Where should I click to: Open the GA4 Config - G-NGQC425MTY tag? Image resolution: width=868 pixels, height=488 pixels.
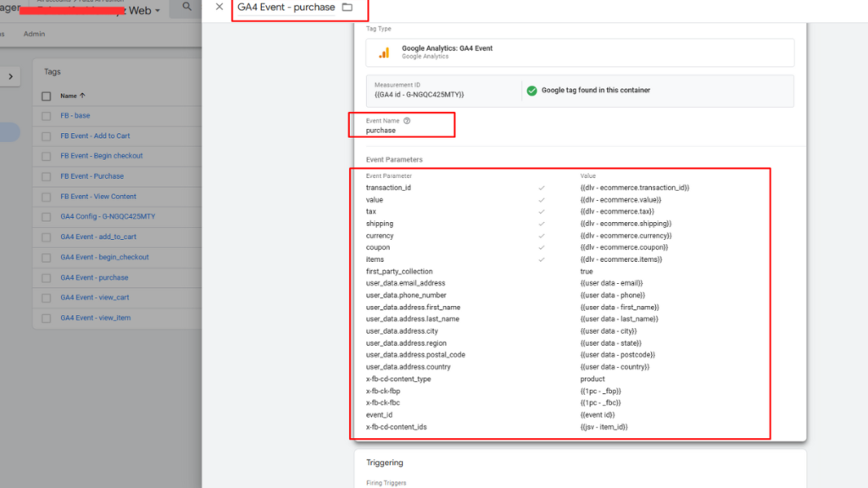point(108,216)
